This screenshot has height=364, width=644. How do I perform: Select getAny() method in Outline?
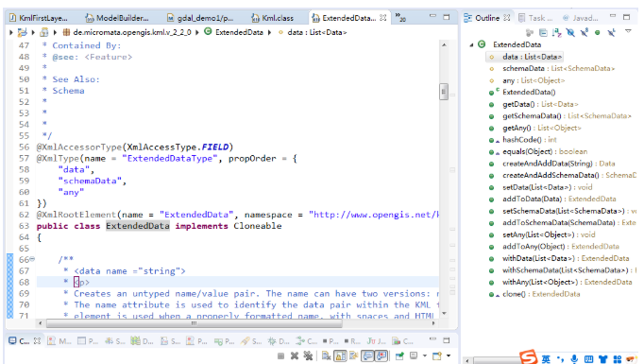pyautogui.click(x=535, y=128)
